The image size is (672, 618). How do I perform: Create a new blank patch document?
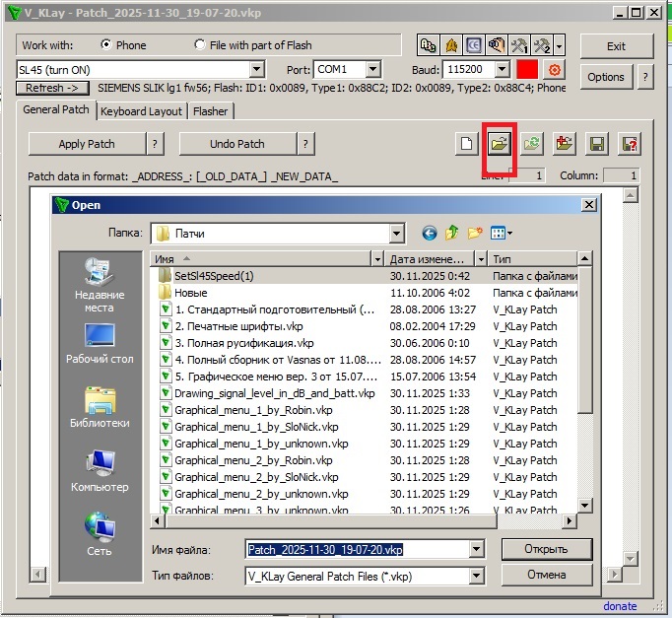pyautogui.click(x=467, y=144)
